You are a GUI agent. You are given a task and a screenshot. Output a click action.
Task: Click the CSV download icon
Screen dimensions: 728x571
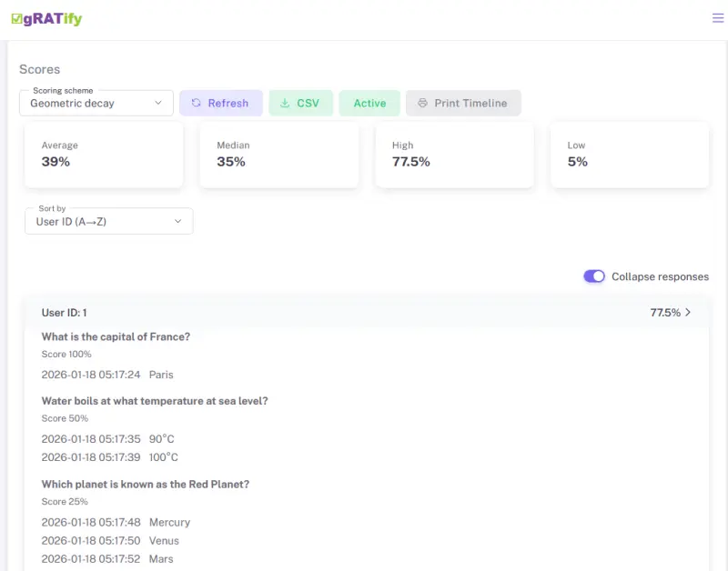point(285,104)
